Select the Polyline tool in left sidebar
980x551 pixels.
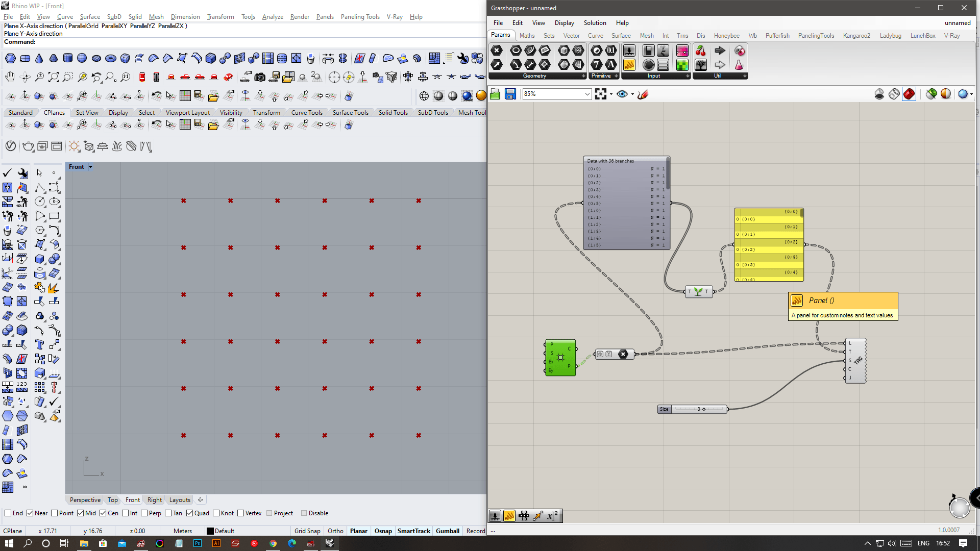(39, 188)
